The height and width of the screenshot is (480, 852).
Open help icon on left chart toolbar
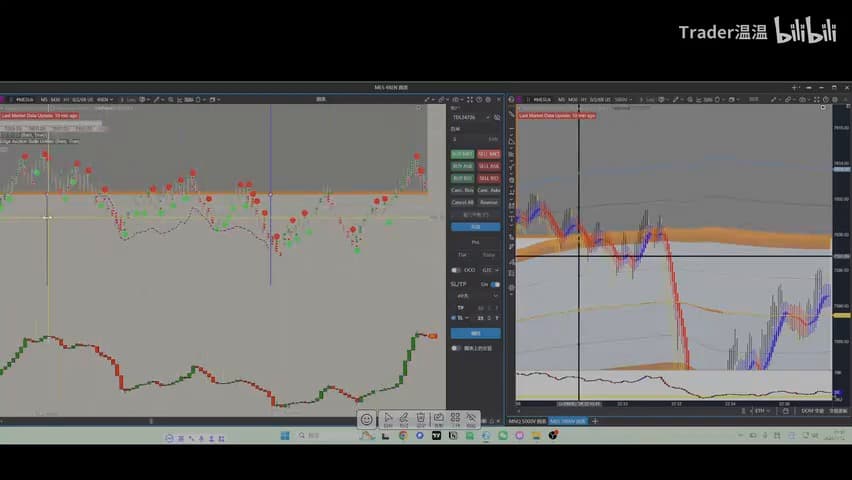[479, 99]
